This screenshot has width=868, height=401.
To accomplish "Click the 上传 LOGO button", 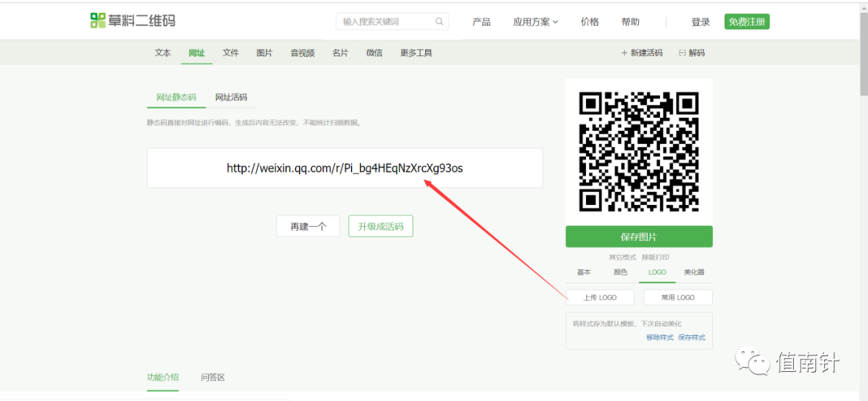I will pyautogui.click(x=600, y=297).
